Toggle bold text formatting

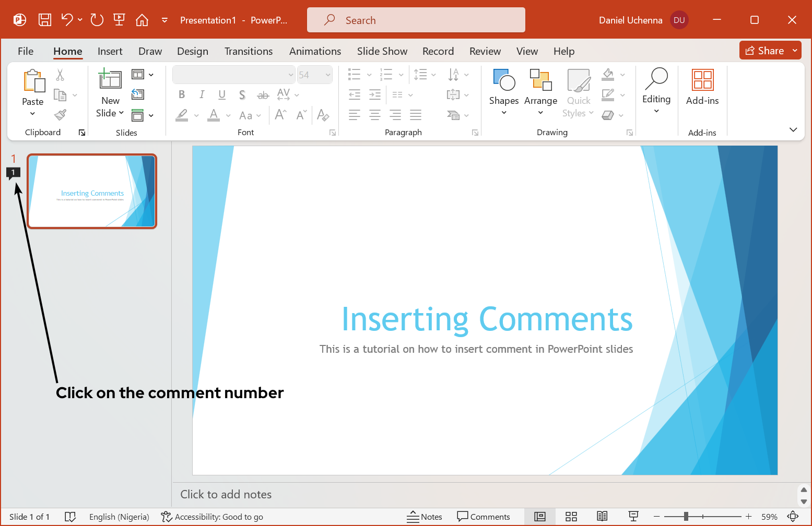[181, 94]
